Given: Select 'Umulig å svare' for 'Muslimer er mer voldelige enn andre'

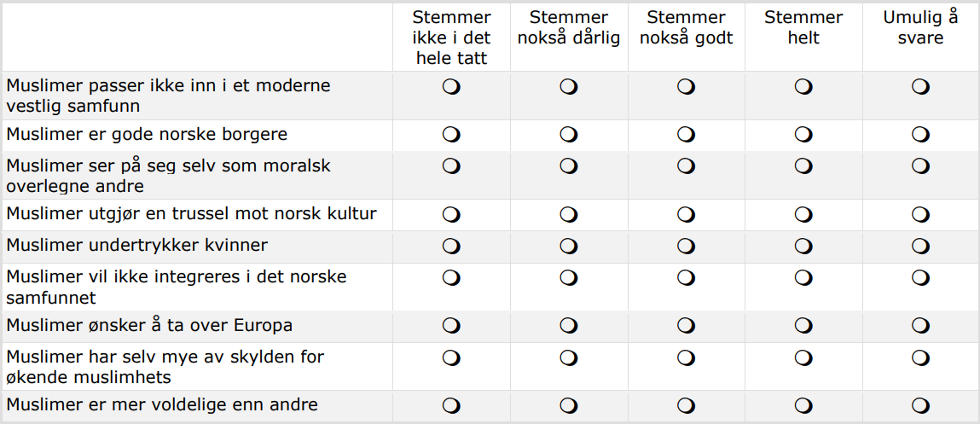Looking at the screenshot, I should pyautogui.click(x=920, y=405).
